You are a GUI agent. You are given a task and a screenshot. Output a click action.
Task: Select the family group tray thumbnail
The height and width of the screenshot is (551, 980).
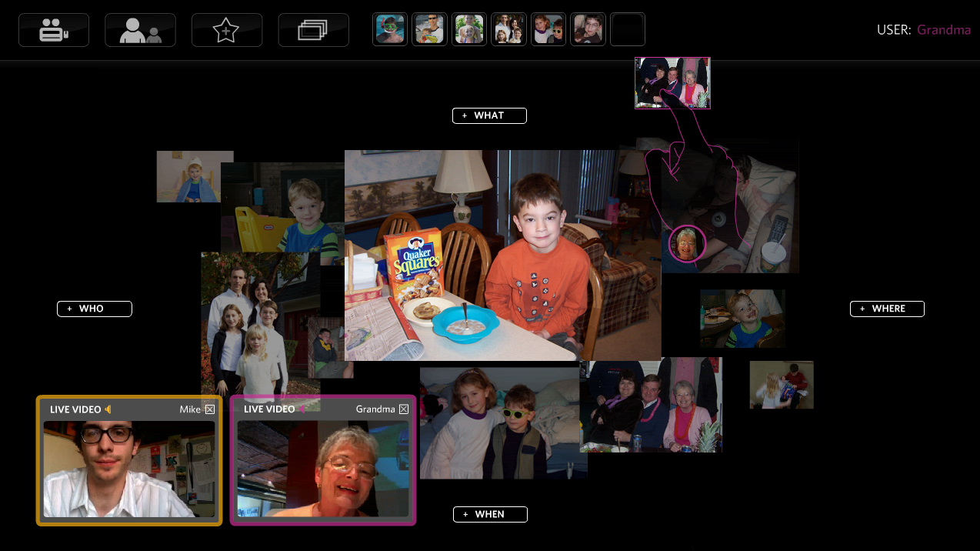tap(508, 29)
